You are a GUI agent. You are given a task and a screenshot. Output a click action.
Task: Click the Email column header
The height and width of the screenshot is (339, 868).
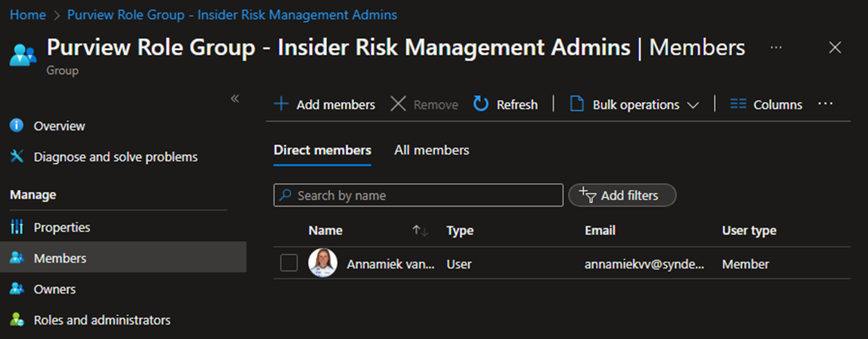coord(600,231)
